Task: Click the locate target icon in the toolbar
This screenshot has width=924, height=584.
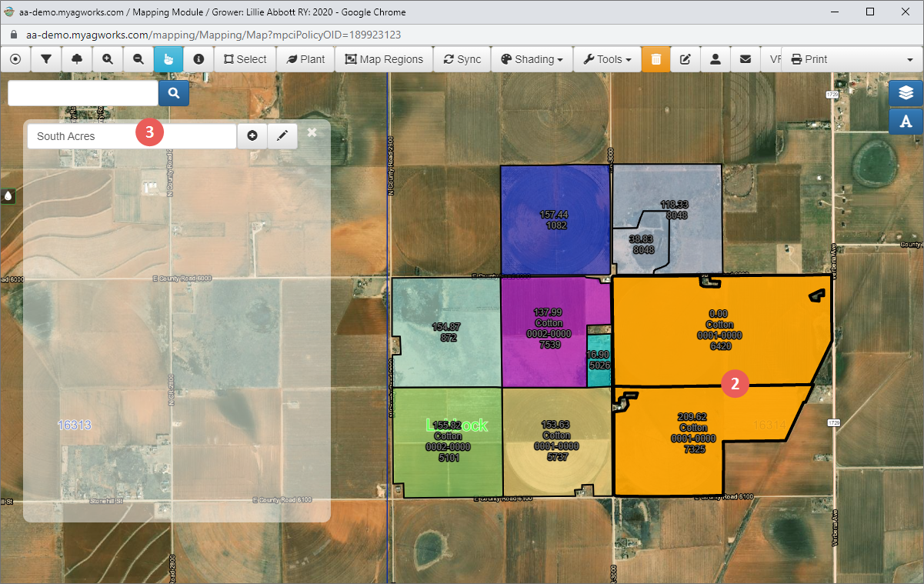Action: coord(15,59)
